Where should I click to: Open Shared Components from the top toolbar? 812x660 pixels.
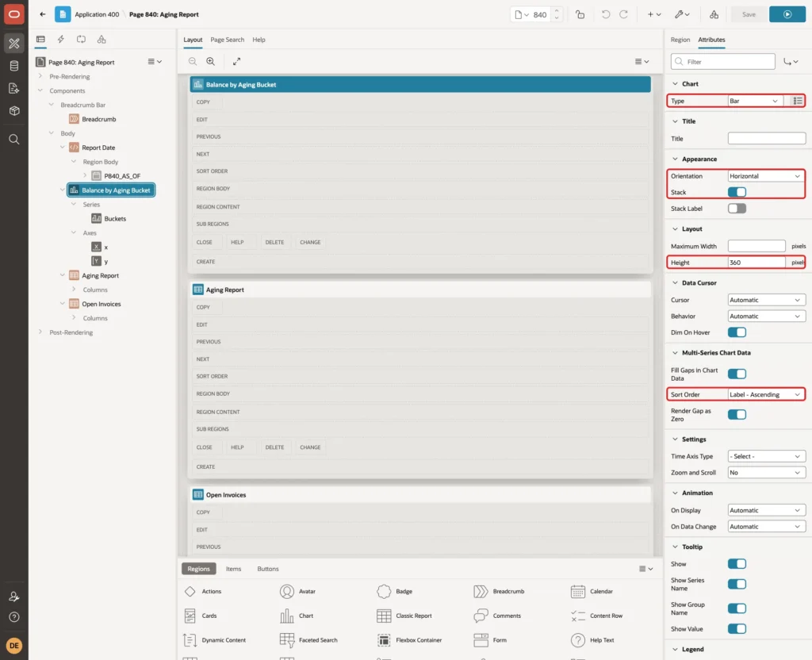point(714,14)
